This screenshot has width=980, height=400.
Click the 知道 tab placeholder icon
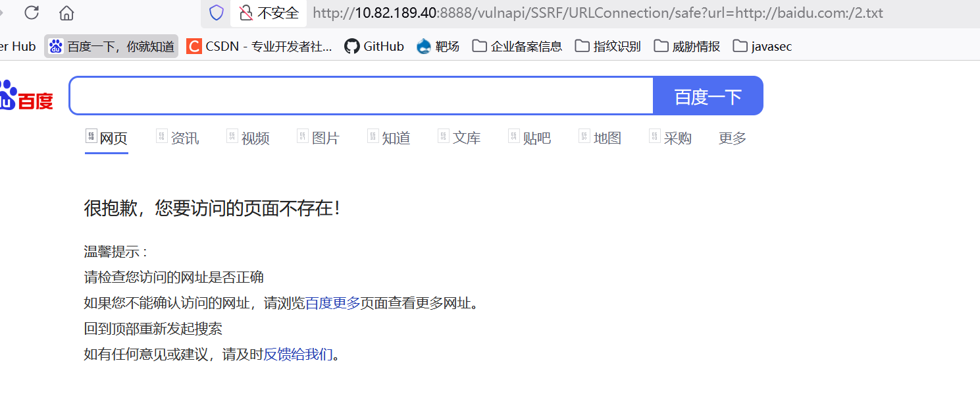(x=373, y=136)
